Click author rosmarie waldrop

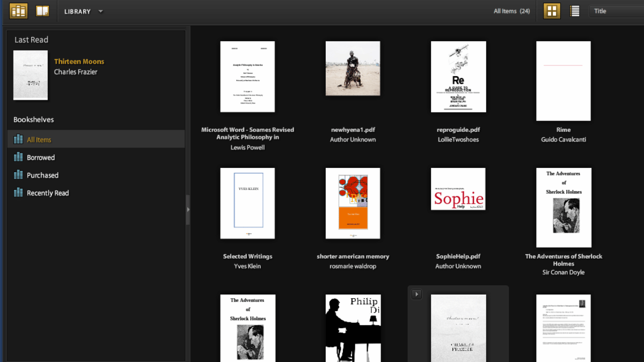(353, 266)
